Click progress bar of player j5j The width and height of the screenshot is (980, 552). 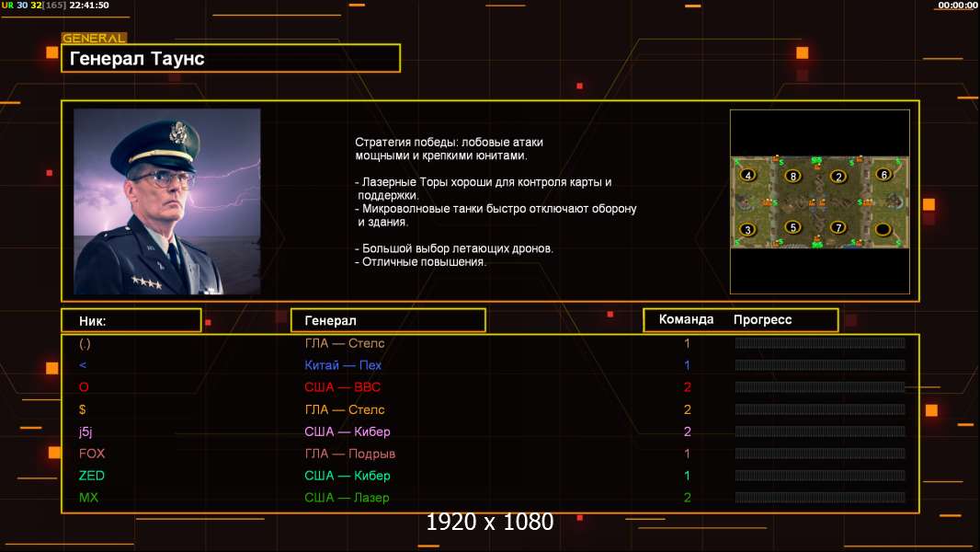820,431
